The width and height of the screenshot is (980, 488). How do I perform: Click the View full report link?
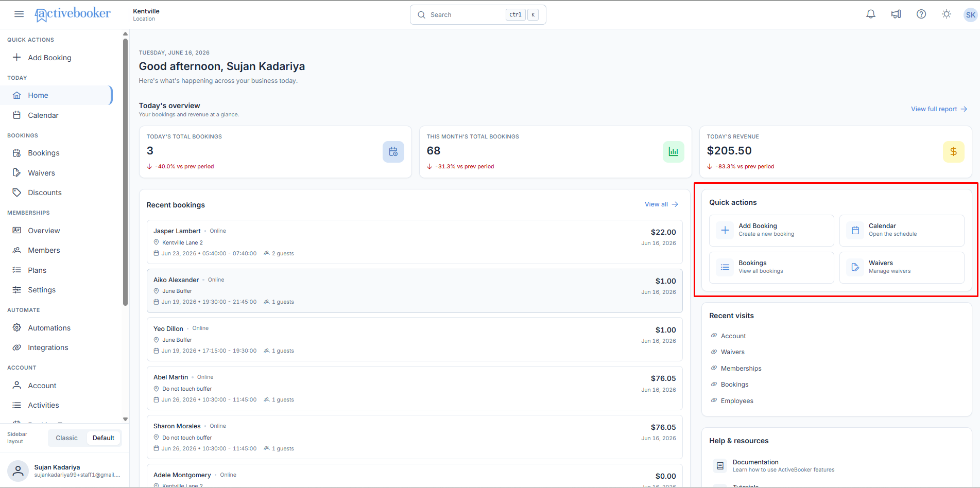point(939,109)
